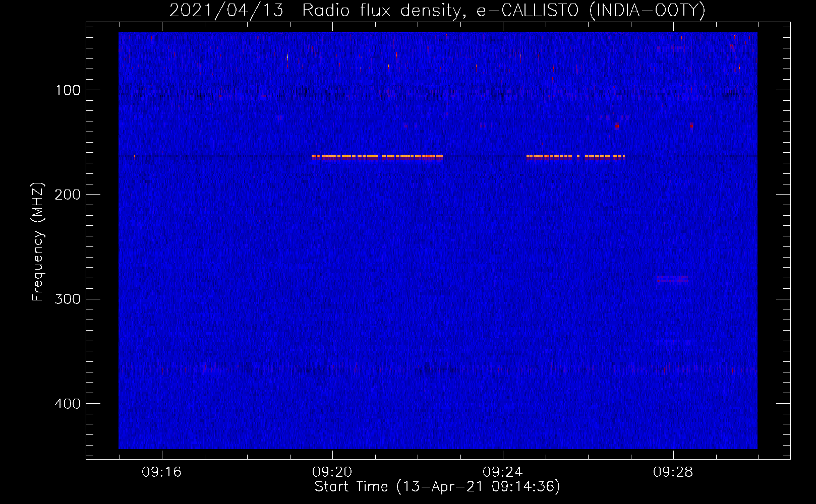Click the 200 frequency tick label
This screenshot has height=504, width=816.
click(x=68, y=195)
